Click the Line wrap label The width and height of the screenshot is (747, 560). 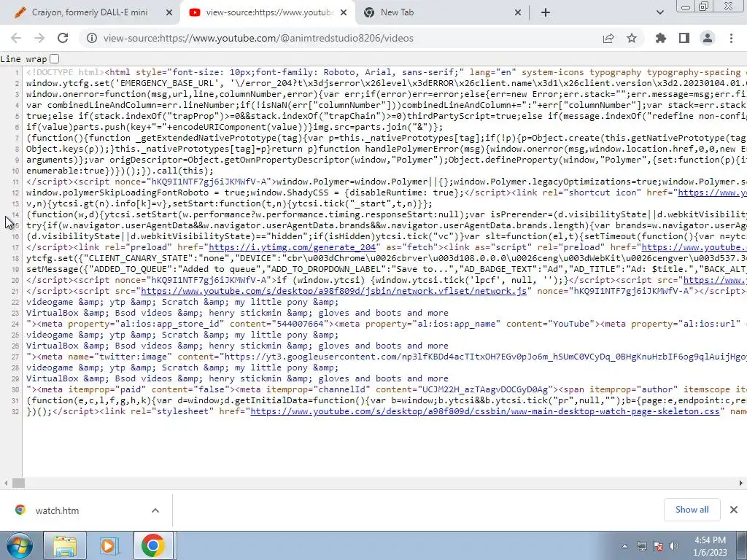(24, 59)
